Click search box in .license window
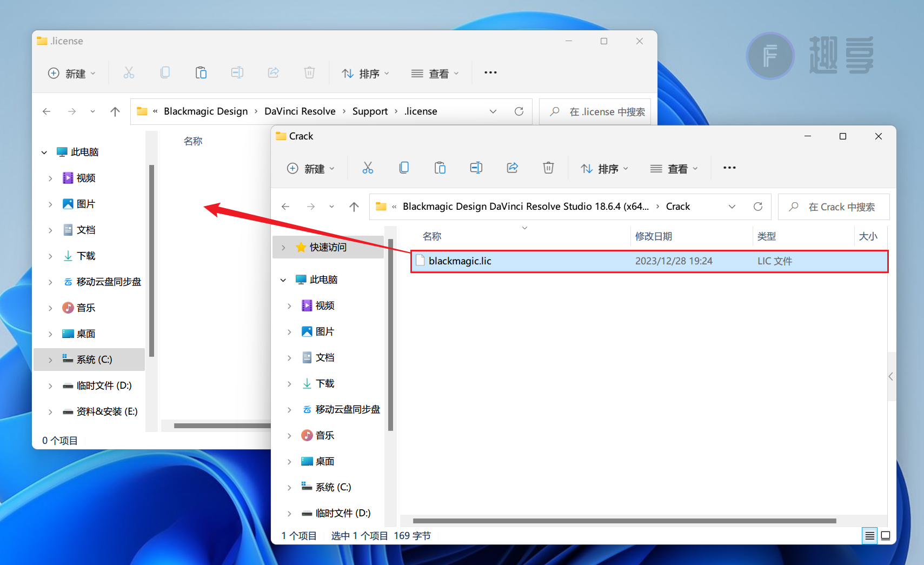This screenshot has width=924, height=565. 595,112
